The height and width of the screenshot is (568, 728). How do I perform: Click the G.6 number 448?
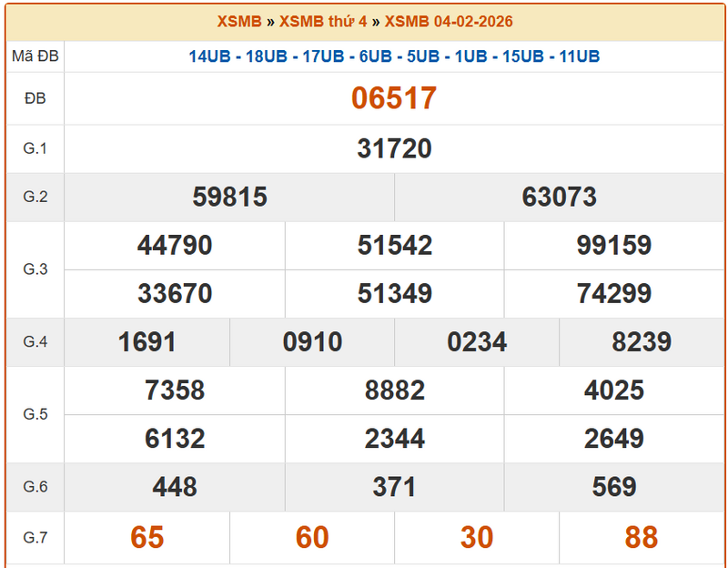coord(175,487)
